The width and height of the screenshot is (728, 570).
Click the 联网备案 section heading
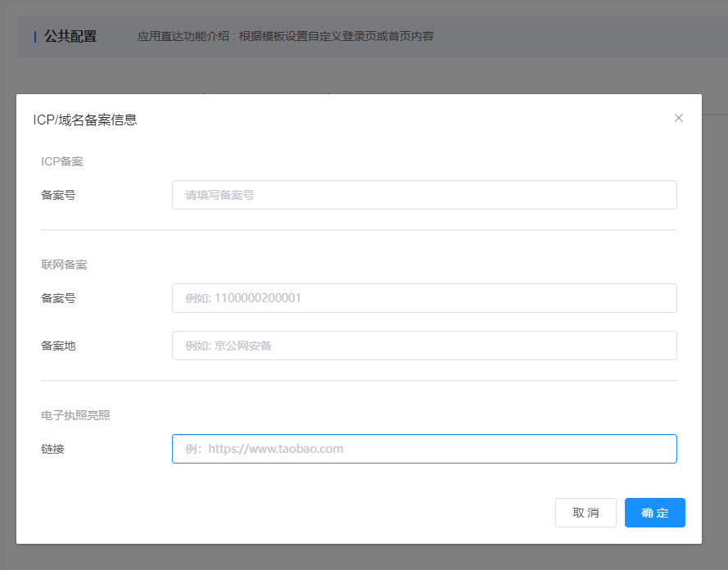coord(64,265)
